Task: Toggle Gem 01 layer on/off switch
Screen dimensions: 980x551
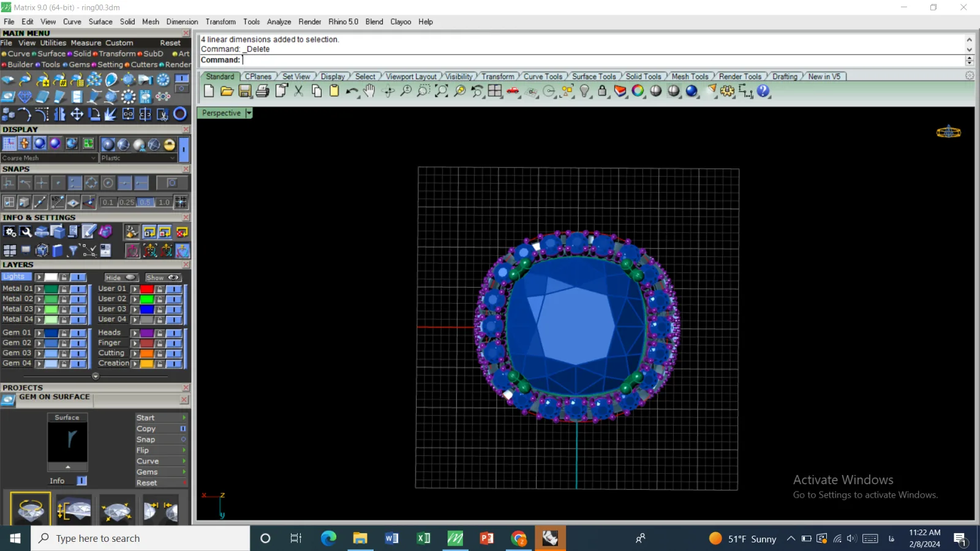Action: (x=78, y=333)
